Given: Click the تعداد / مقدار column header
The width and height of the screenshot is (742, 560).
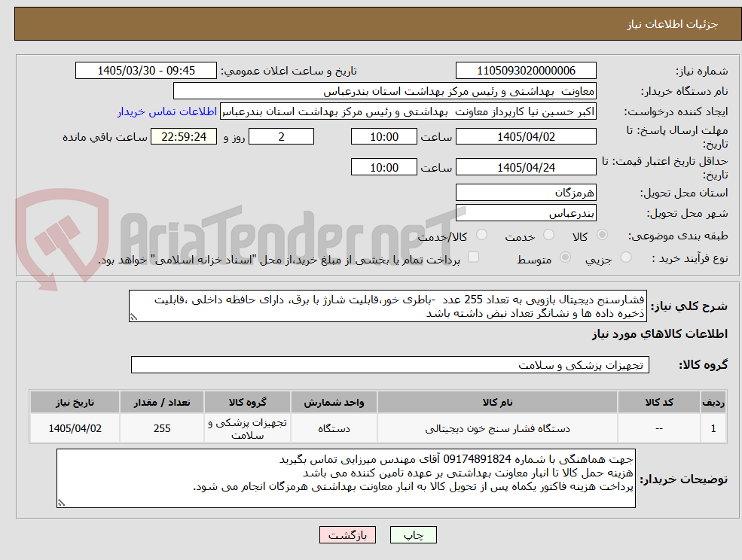Looking at the screenshot, I should pos(162,402).
